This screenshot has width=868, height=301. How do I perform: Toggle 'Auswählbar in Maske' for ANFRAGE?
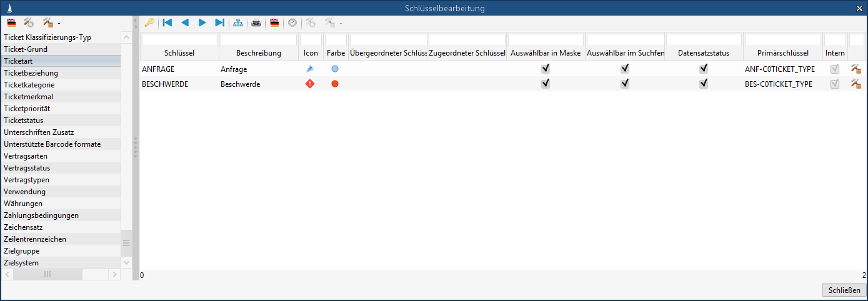pyautogui.click(x=546, y=69)
